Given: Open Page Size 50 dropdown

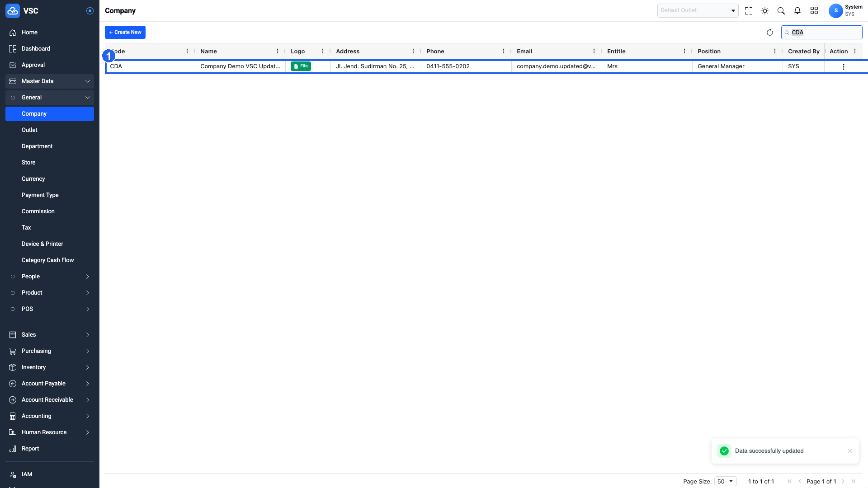Looking at the screenshot, I should [726, 482].
